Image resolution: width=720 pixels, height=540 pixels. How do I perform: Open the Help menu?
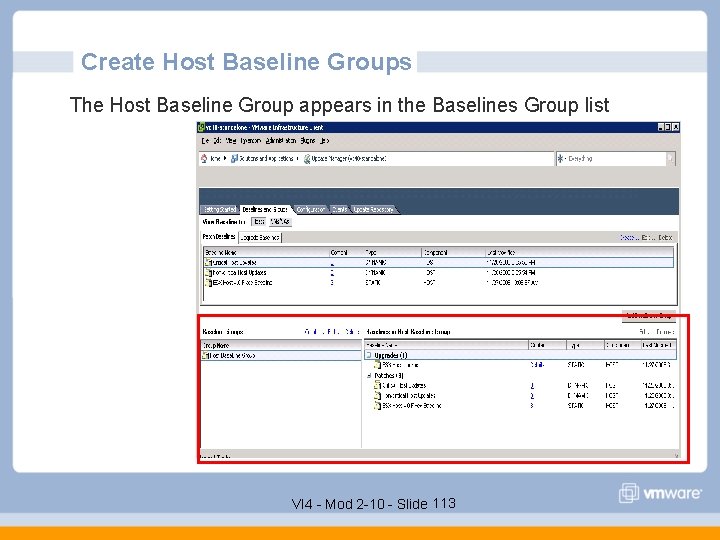[x=325, y=141]
